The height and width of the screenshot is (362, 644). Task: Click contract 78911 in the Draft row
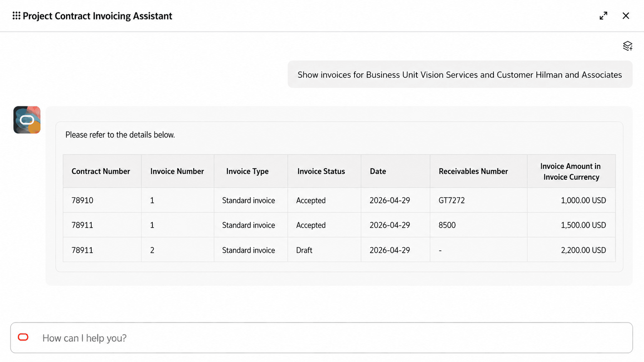click(x=82, y=250)
